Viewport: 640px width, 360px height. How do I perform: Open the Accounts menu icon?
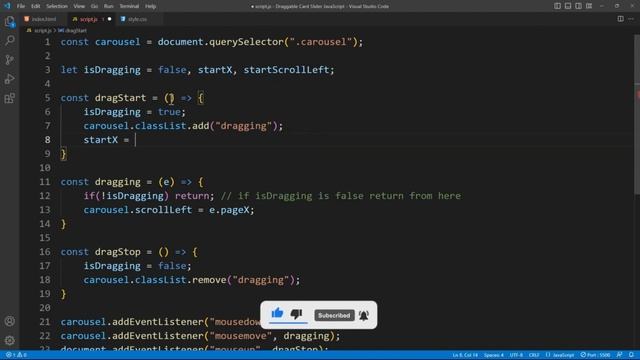(x=9, y=321)
